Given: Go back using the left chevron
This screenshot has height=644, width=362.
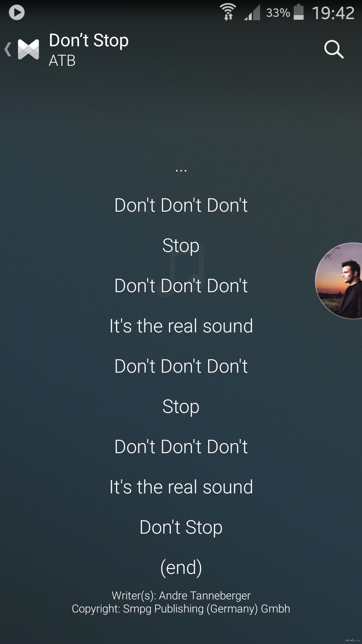Looking at the screenshot, I should point(8,49).
